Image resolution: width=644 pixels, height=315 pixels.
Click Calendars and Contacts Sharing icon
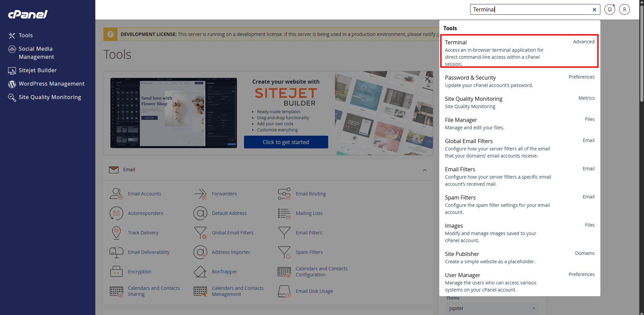tap(116, 291)
